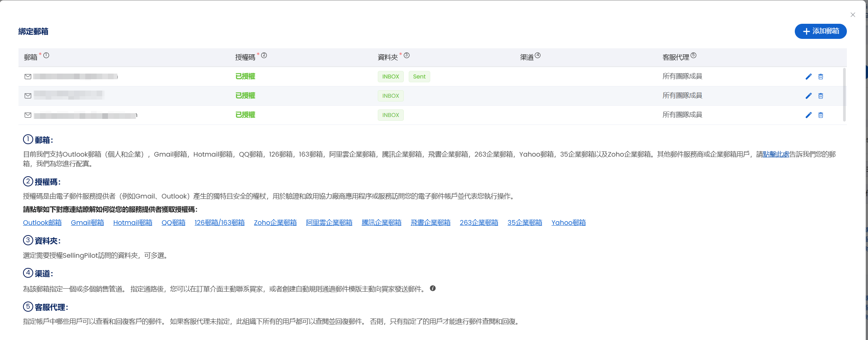Click the Sent folder tag on the first row
Screen dimensions: 868x340
[x=419, y=76]
